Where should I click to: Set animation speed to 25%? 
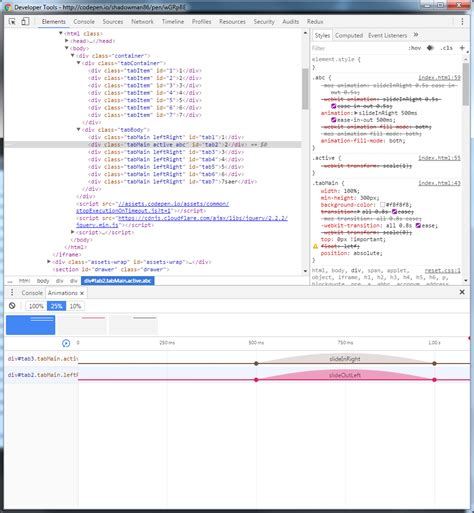pyautogui.click(x=56, y=306)
